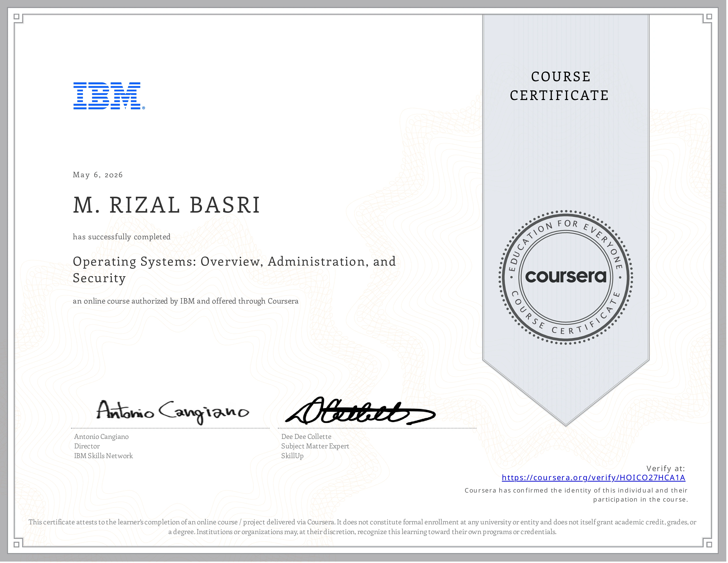728x563 pixels.
Task: Click 'an online course authorized by IBM' line
Action: click(185, 301)
